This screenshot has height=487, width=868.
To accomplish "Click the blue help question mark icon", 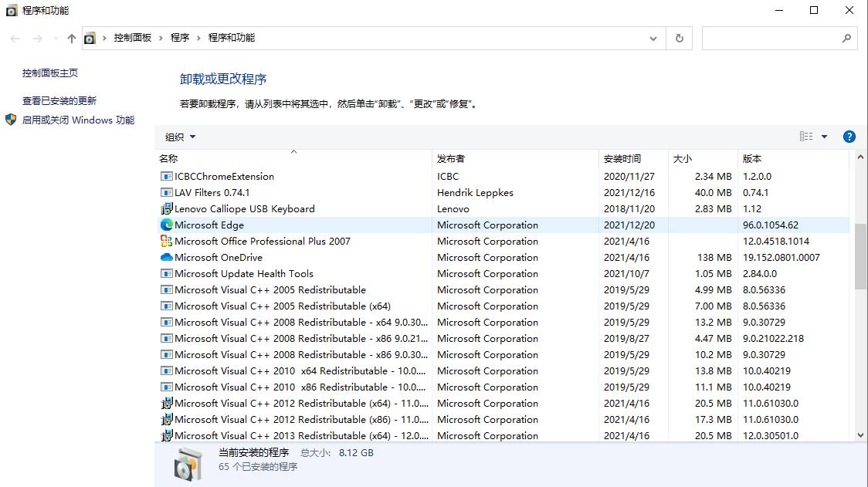I will [849, 136].
